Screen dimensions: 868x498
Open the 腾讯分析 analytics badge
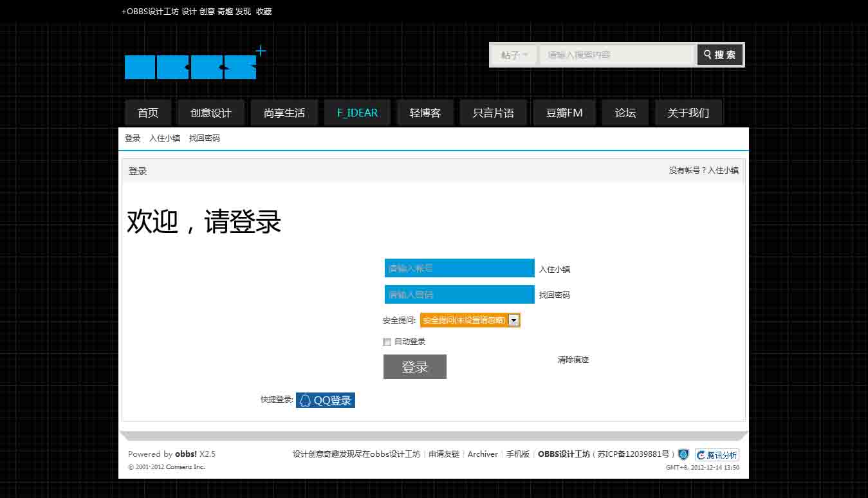tap(717, 455)
